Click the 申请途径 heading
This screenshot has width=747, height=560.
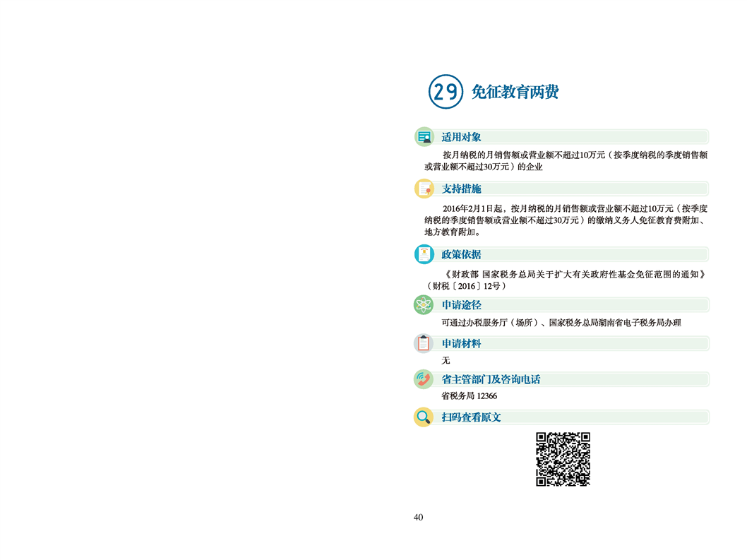coord(461,305)
